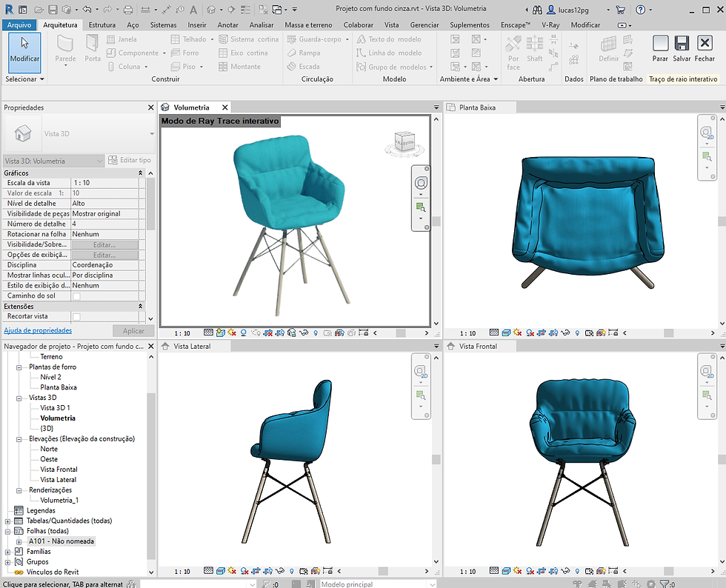Click sun path icon in Volumetria view bar
This screenshot has width=726, height=588.
pos(231,333)
